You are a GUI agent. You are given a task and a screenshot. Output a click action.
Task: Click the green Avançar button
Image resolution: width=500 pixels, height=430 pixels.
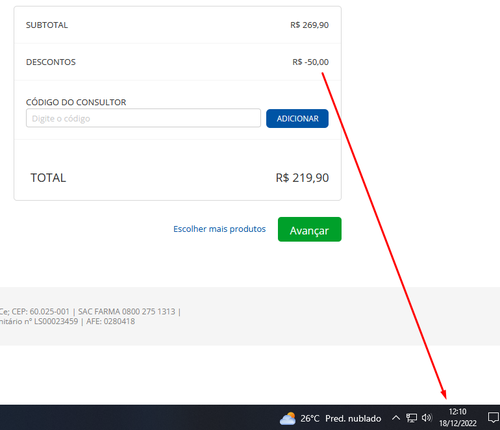(x=310, y=229)
